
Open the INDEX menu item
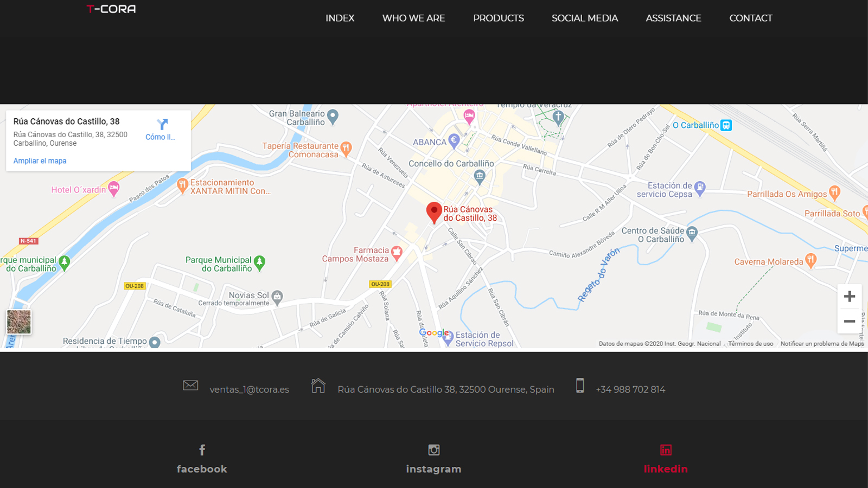click(340, 18)
